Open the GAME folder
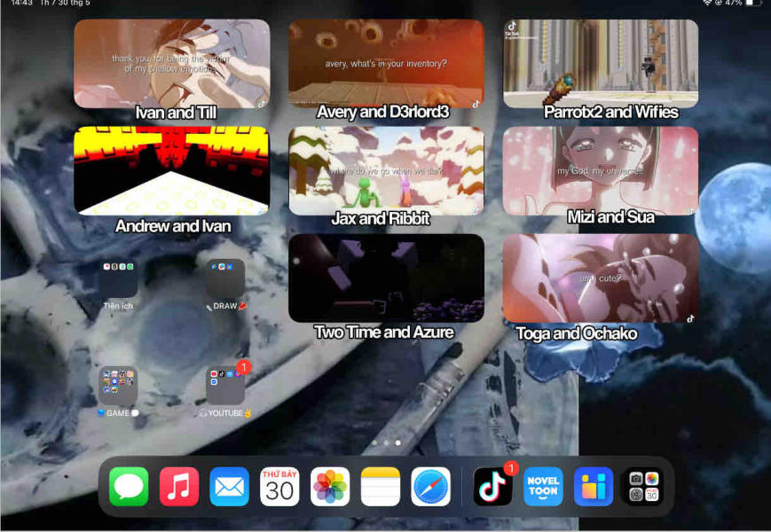This screenshot has height=532, width=771. click(118, 386)
